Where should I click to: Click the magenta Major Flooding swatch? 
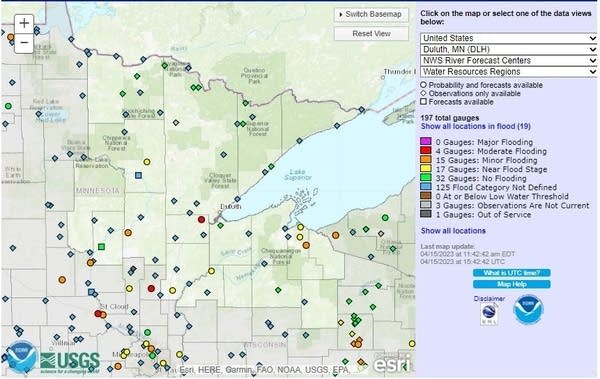[426, 141]
